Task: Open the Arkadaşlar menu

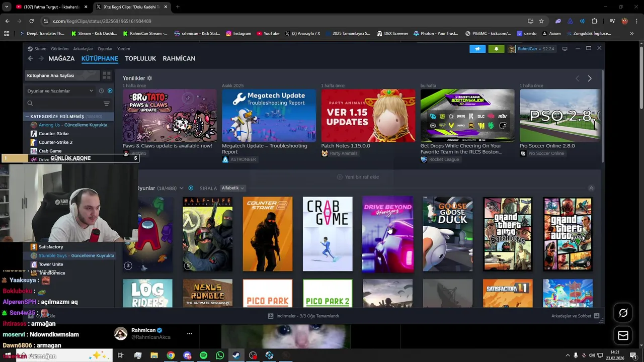Action: [83, 49]
